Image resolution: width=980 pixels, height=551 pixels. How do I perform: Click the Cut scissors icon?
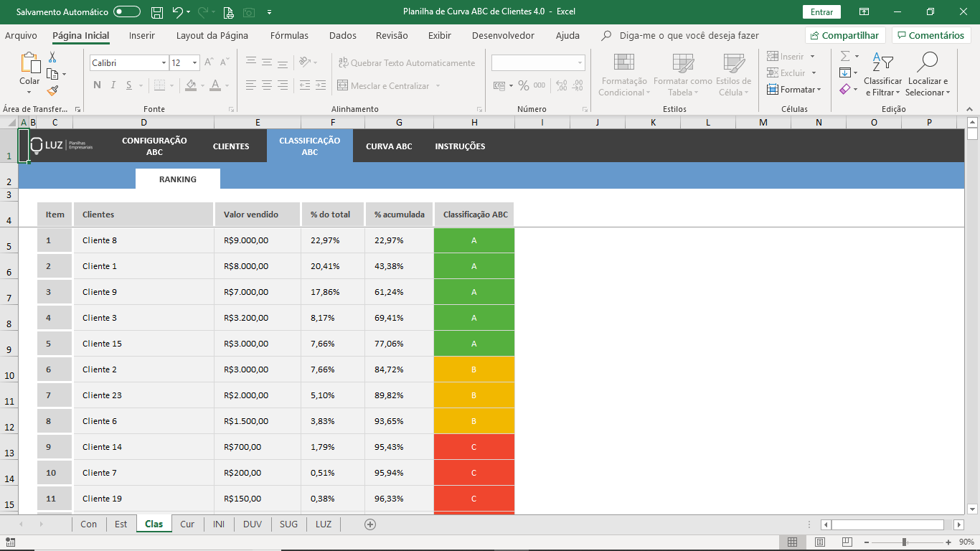[52, 57]
